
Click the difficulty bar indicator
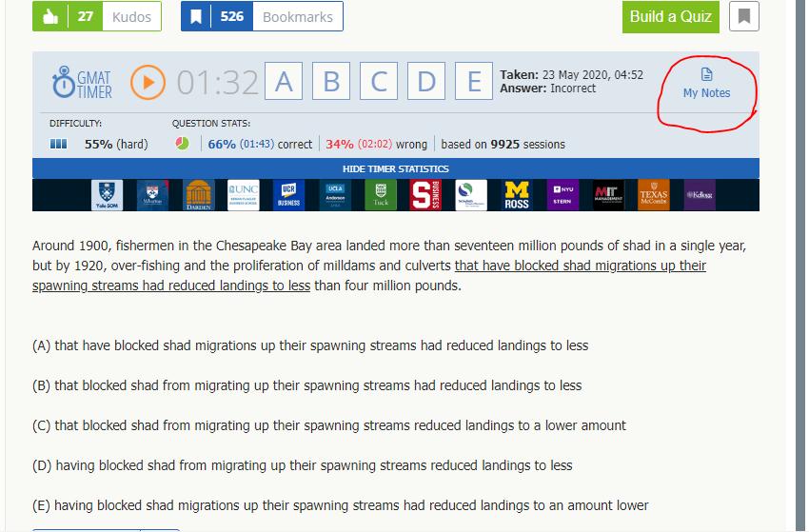click(x=58, y=144)
